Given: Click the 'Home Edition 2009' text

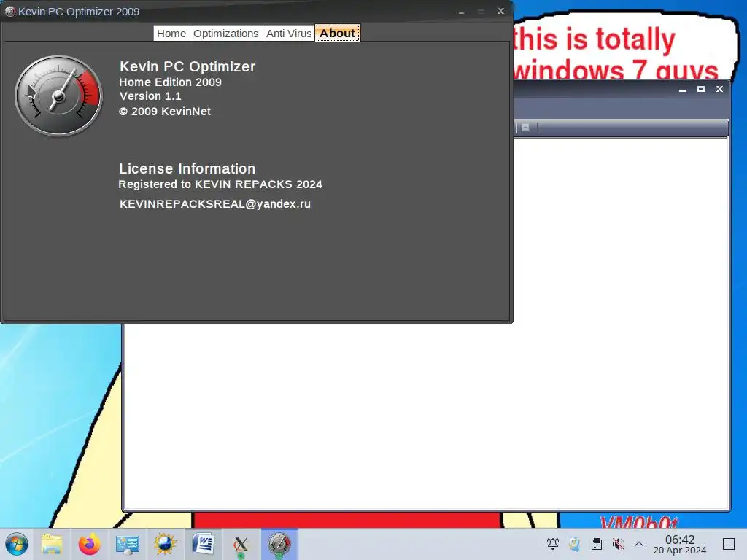Looking at the screenshot, I should click(x=170, y=82).
